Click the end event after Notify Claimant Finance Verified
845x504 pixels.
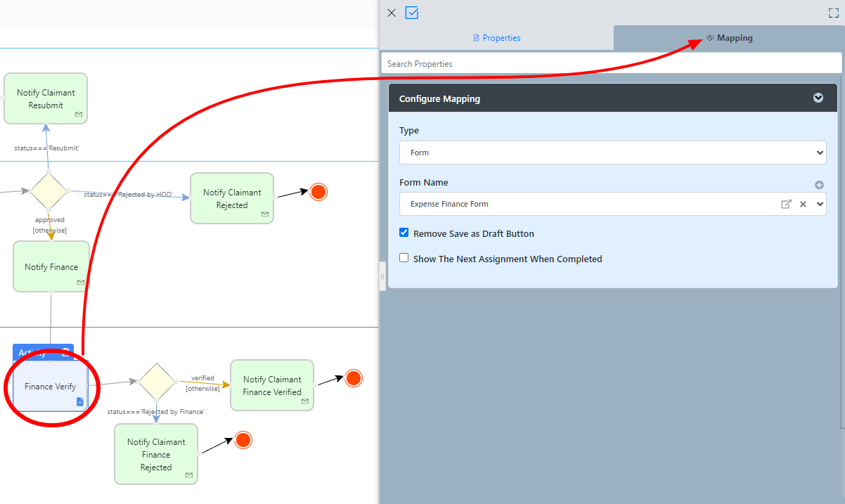tap(354, 378)
